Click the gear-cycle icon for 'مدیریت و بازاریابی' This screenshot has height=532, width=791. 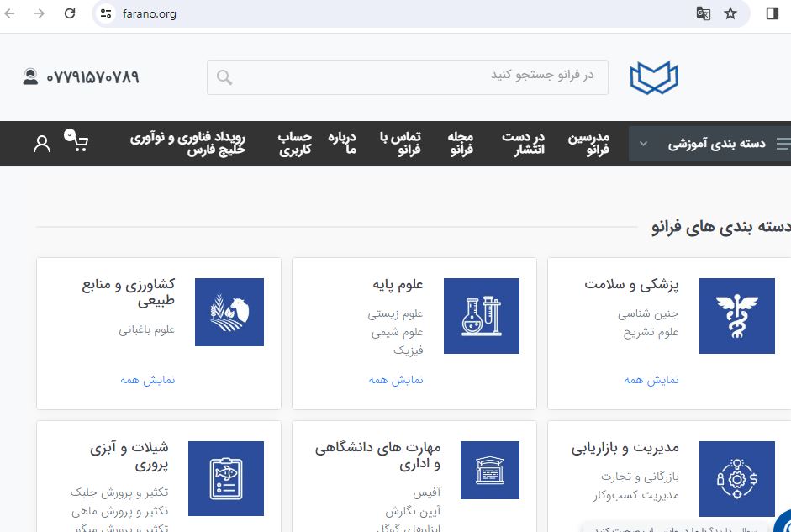(737, 479)
